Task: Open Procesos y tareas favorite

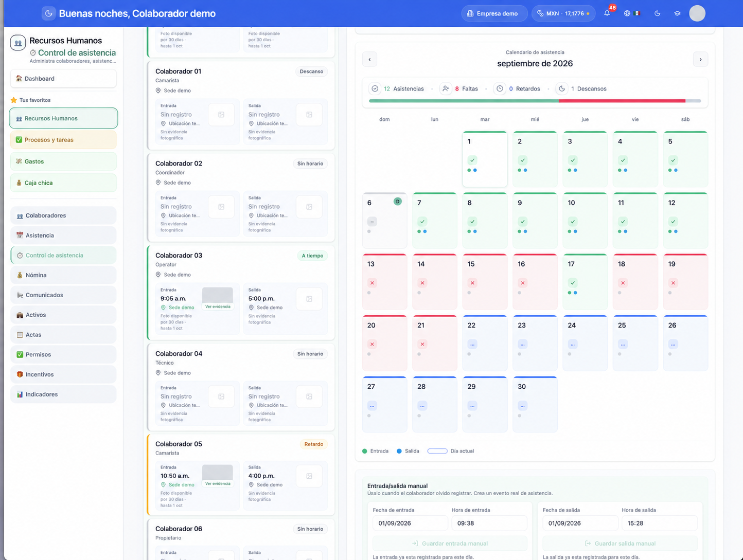Action: coord(63,140)
